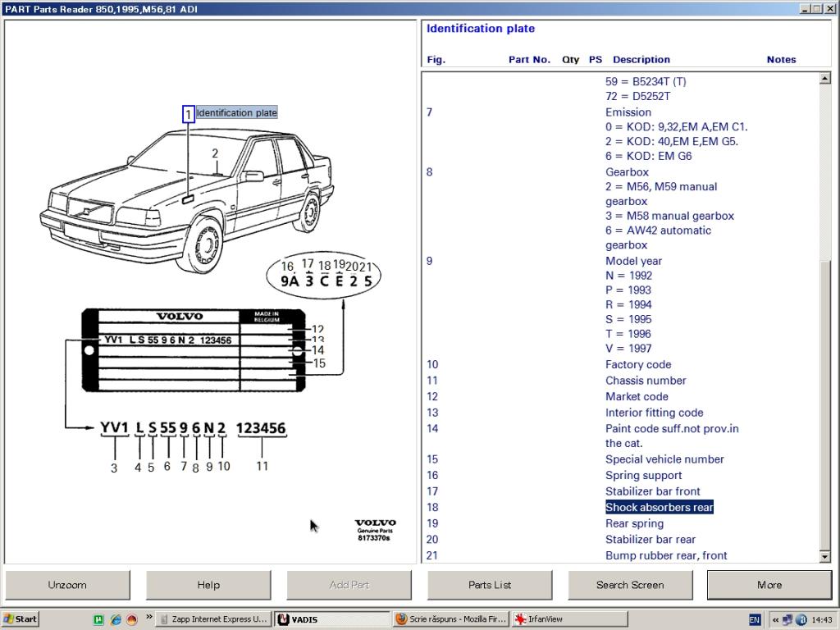Click the system clock showing 14:43
The image size is (840, 630).
[822, 619]
